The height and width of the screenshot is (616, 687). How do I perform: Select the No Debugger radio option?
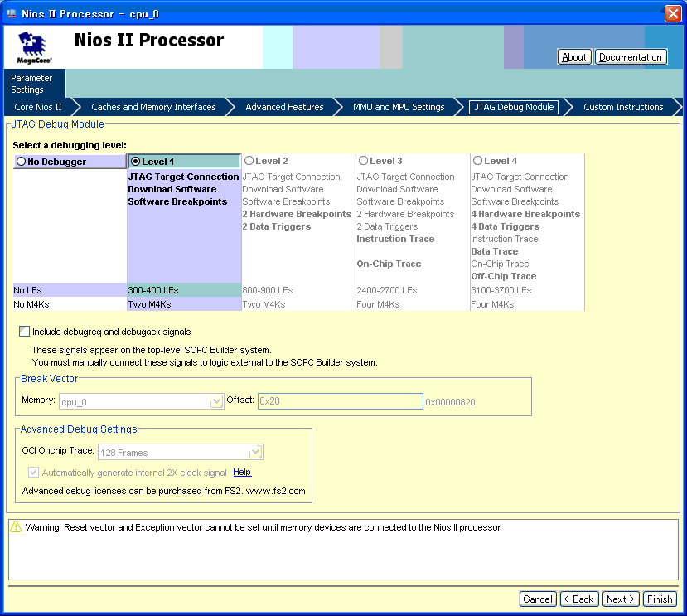click(x=21, y=162)
